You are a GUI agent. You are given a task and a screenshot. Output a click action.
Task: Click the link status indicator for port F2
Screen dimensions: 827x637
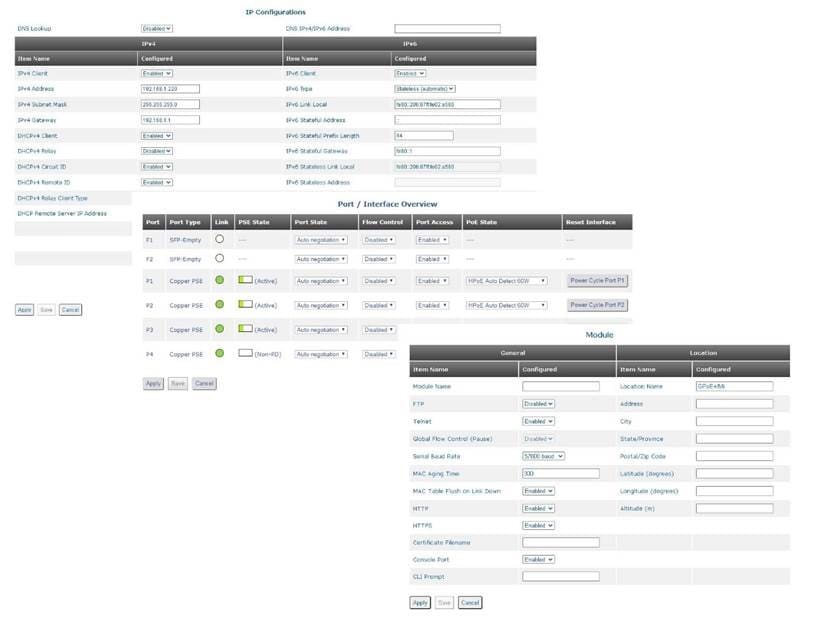point(219,259)
